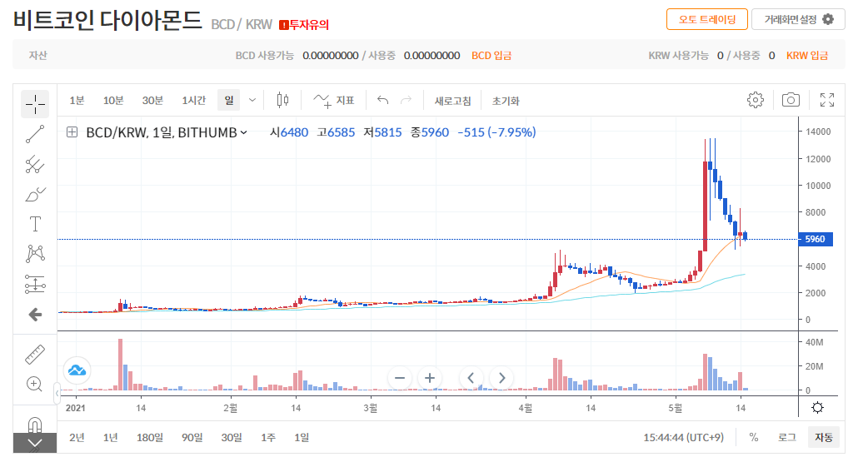The width and height of the screenshot is (868, 462).
Task: Open chart settings gear icon
Action: [755, 100]
